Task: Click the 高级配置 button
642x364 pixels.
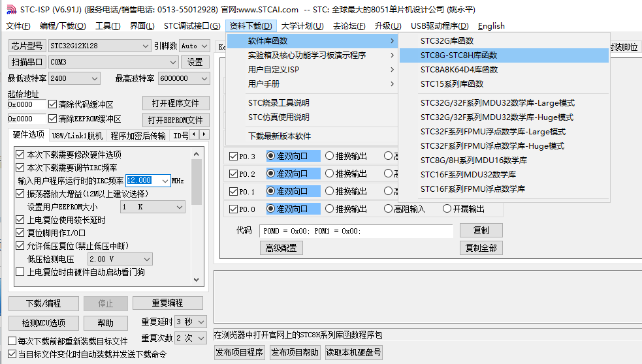Action: pos(281,248)
